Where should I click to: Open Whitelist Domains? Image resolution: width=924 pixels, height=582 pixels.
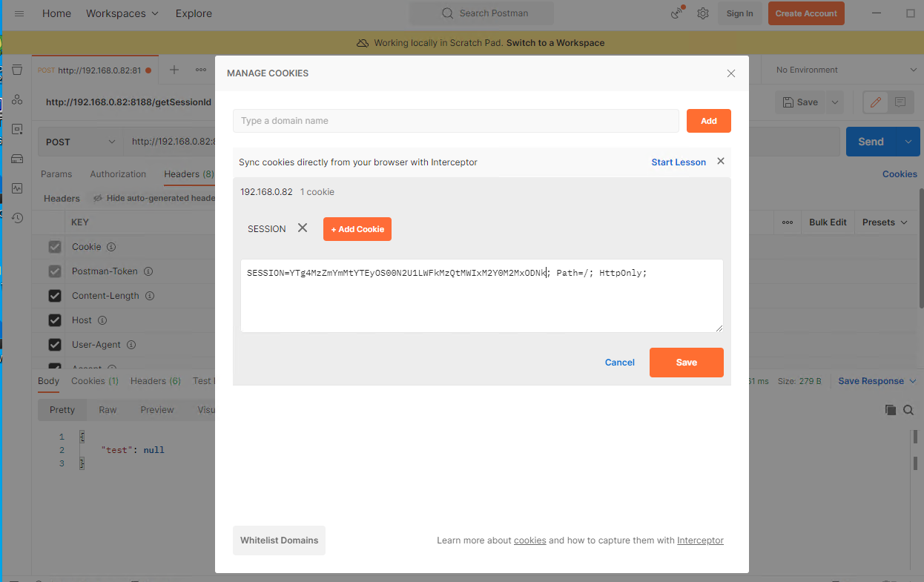pyautogui.click(x=279, y=540)
